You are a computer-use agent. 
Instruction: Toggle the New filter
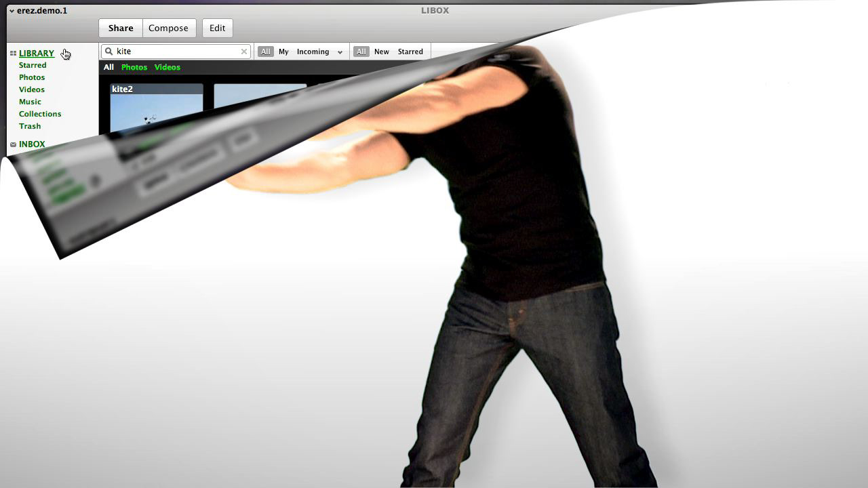[382, 52]
